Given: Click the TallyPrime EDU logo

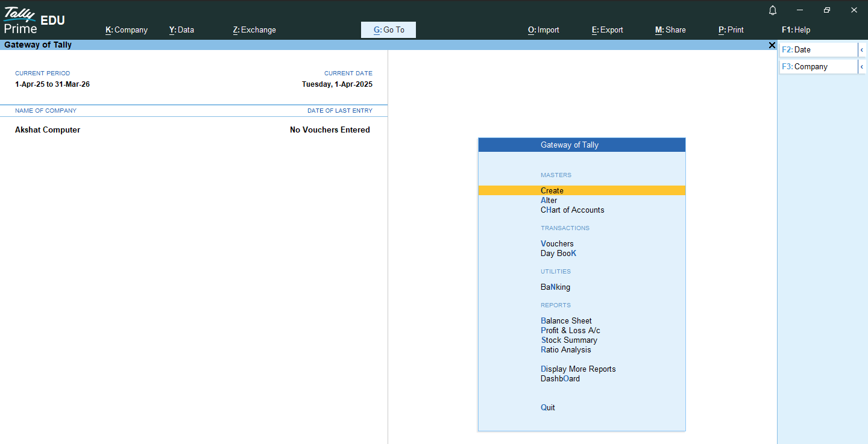Looking at the screenshot, I should tap(34, 20).
